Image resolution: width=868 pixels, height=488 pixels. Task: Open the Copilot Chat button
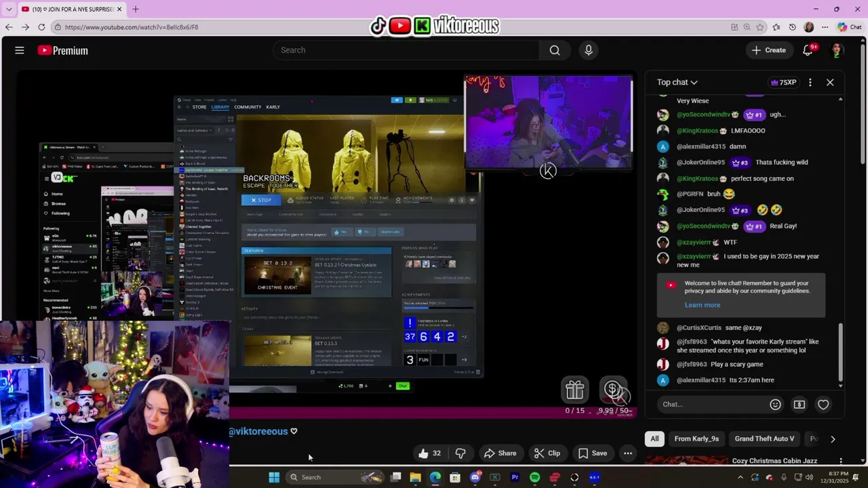[x=849, y=27]
